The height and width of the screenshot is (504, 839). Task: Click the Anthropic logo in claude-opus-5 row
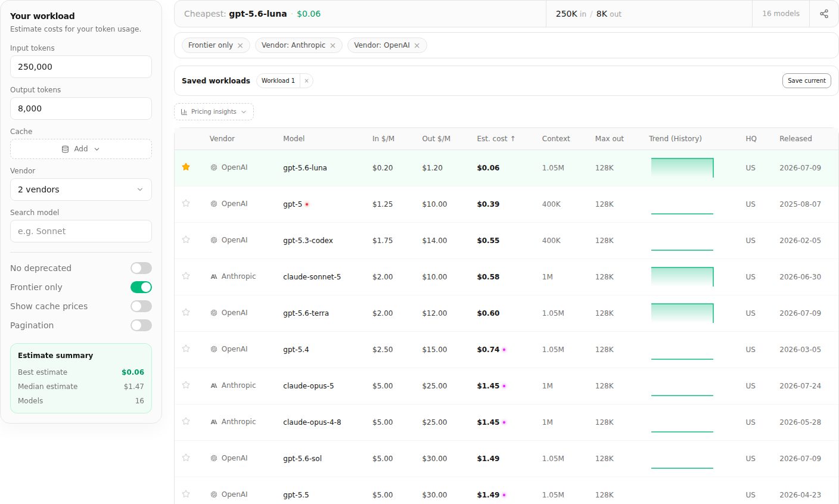click(x=214, y=385)
